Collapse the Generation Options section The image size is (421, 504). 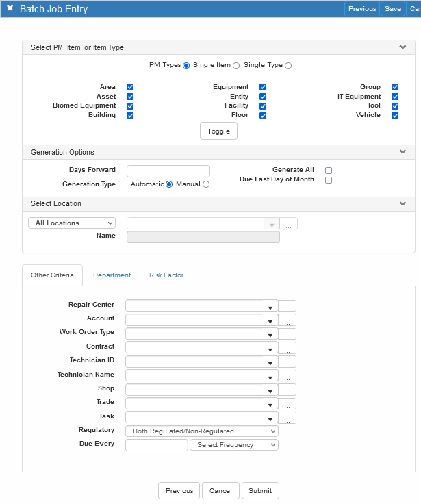pyautogui.click(x=403, y=152)
